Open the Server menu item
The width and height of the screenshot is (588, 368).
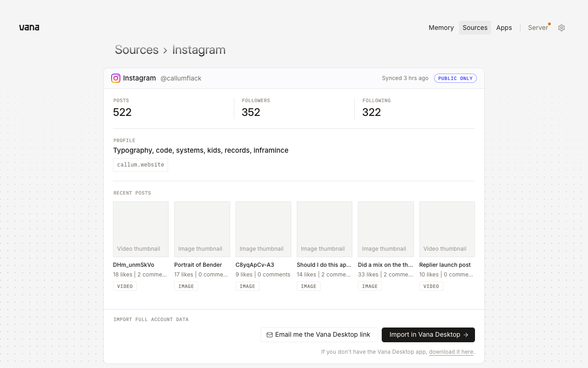coord(538,28)
